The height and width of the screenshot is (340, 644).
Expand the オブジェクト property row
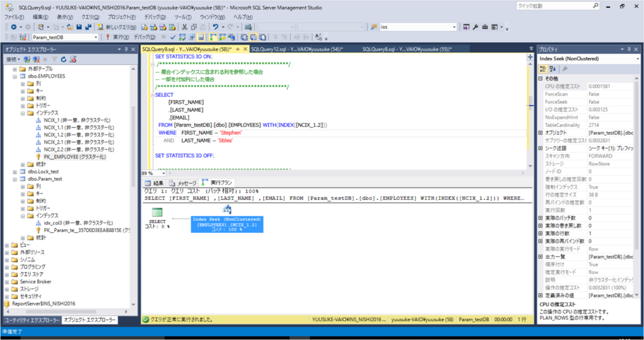click(x=540, y=133)
